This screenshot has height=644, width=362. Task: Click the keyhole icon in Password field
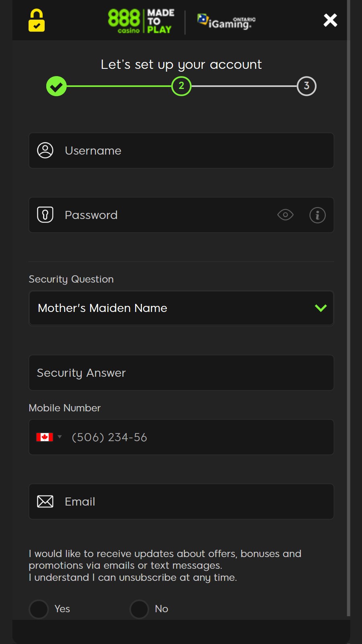click(x=45, y=215)
